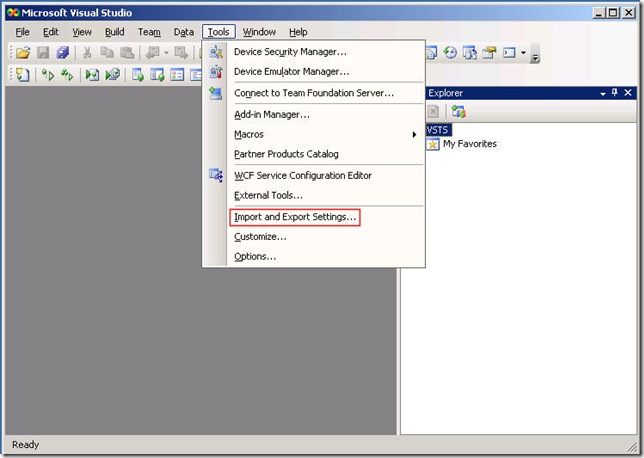Click the Toolbox icon in the top toolbar

tap(490, 53)
